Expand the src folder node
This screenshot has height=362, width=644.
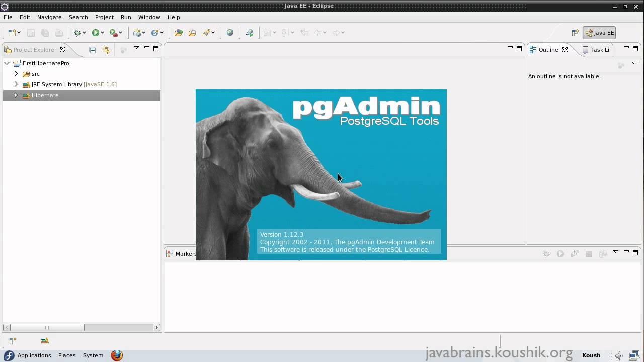pyautogui.click(x=16, y=74)
